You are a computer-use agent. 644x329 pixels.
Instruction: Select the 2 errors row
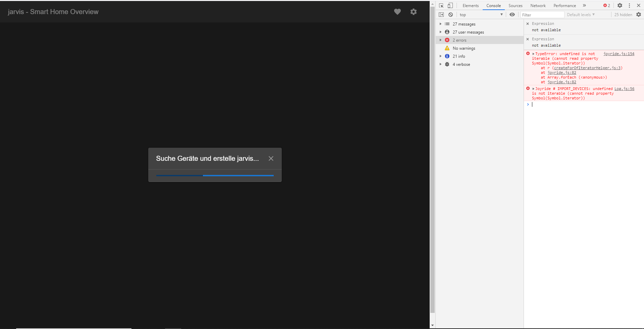pos(480,40)
